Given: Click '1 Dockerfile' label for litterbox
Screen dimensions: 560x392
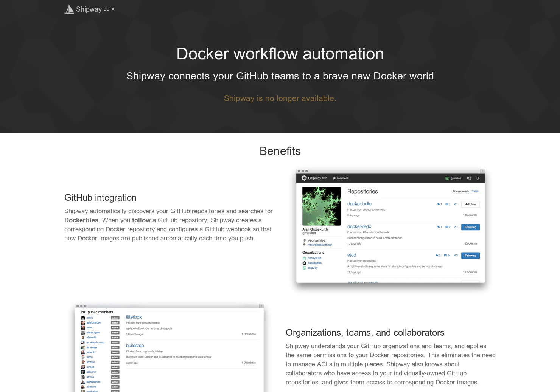Looking at the screenshot, I should coord(249,334).
